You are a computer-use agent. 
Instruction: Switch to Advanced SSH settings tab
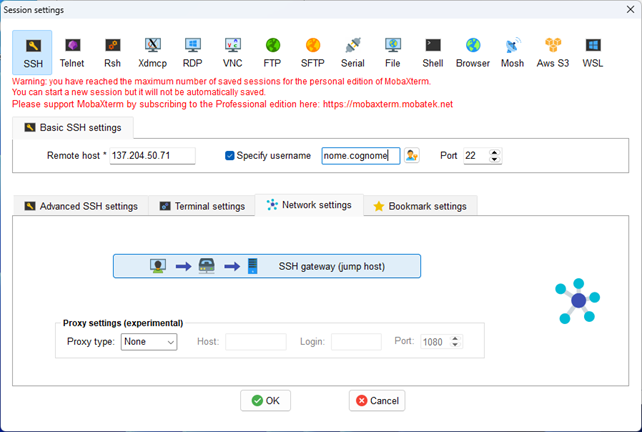81,206
